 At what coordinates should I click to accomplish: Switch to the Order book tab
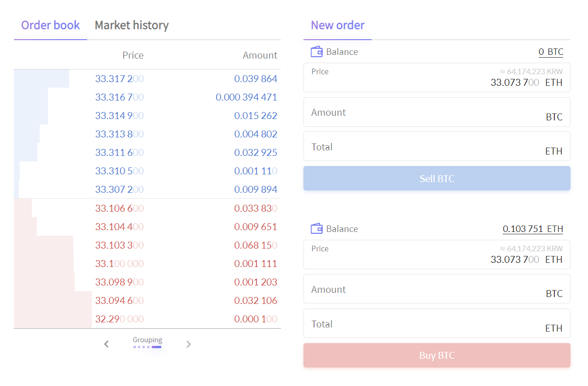(51, 25)
